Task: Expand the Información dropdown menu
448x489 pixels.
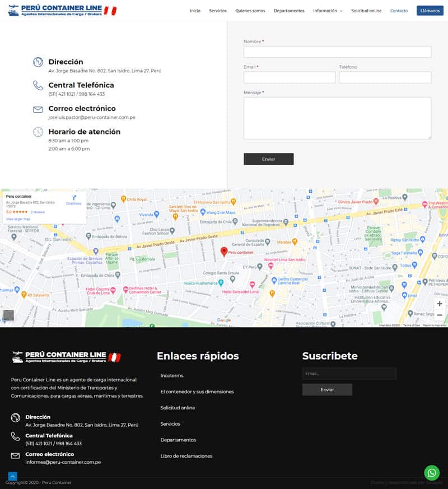Action: (328, 11)
